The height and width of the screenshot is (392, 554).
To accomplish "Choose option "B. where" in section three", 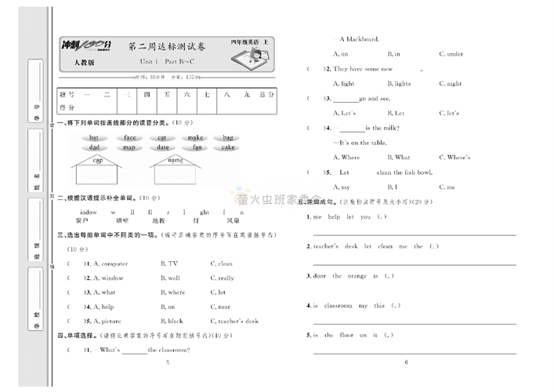I will (x=172, y=292).
